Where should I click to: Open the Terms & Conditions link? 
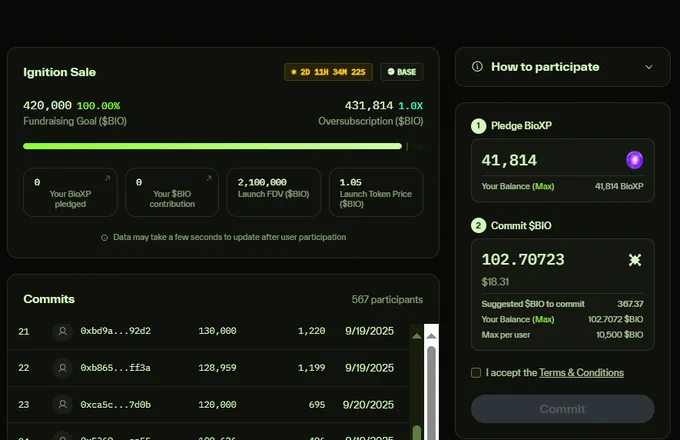(x=581, y=373)
